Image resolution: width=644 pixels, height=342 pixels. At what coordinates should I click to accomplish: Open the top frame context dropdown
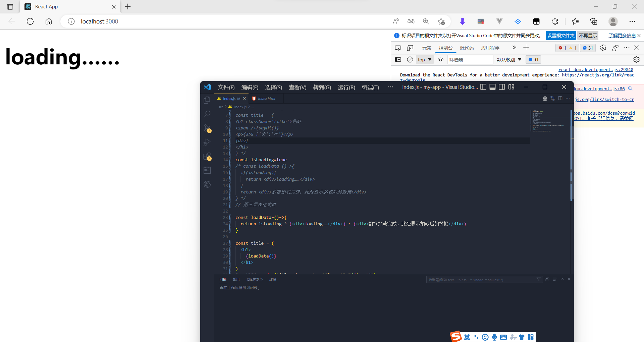(424, 59)
